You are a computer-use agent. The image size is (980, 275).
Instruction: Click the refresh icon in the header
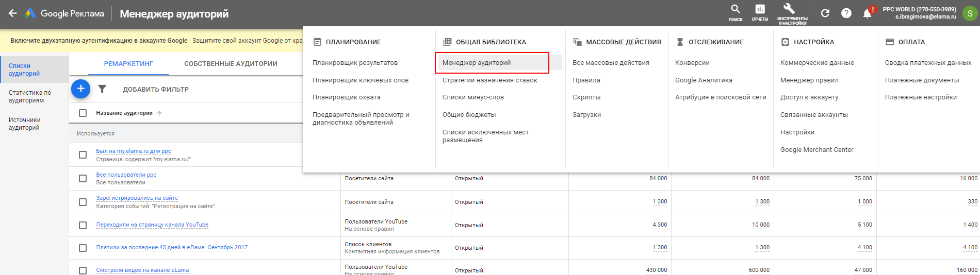pyautogui.click(x=825, y=13)
